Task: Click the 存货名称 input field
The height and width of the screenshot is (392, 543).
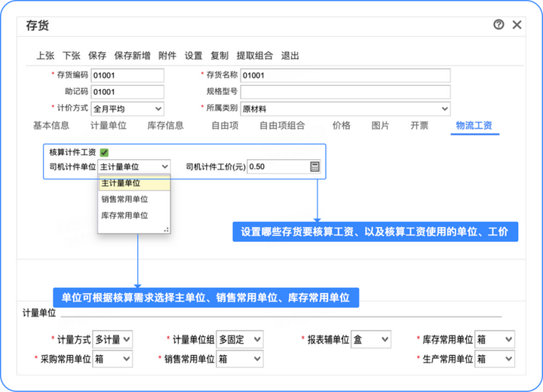Action: [345, 75]
